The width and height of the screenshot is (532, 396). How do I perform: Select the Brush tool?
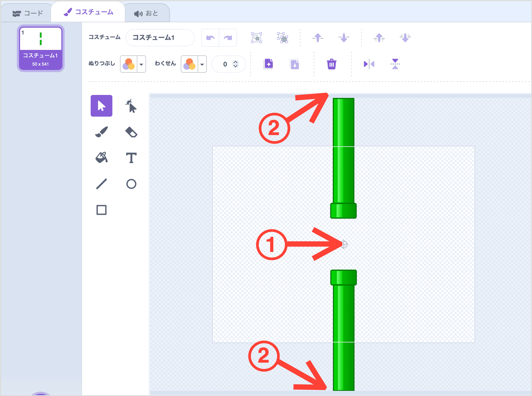102,132
